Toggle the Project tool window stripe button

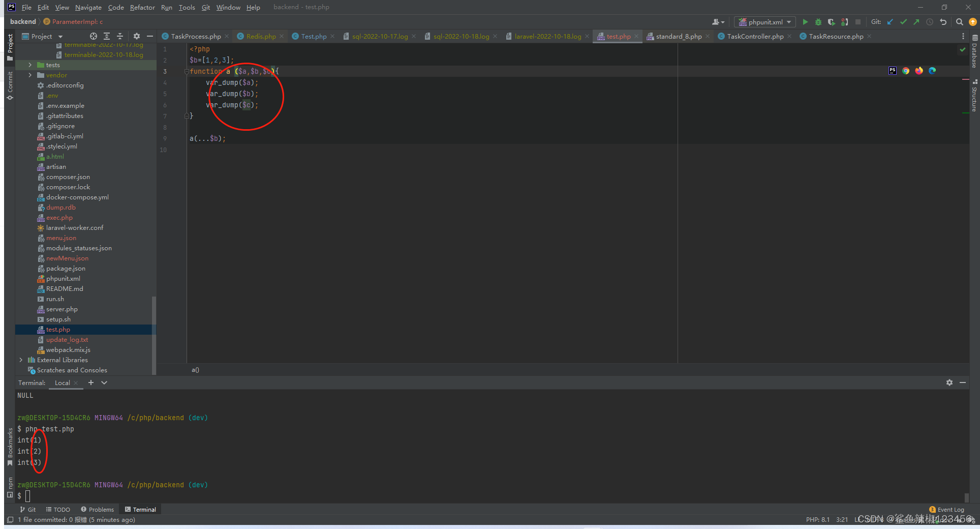click(10, 47)
